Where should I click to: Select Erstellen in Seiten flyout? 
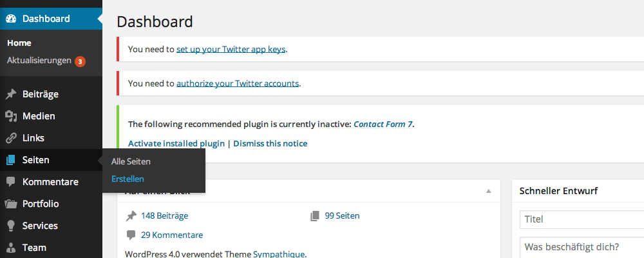(128, 179)
